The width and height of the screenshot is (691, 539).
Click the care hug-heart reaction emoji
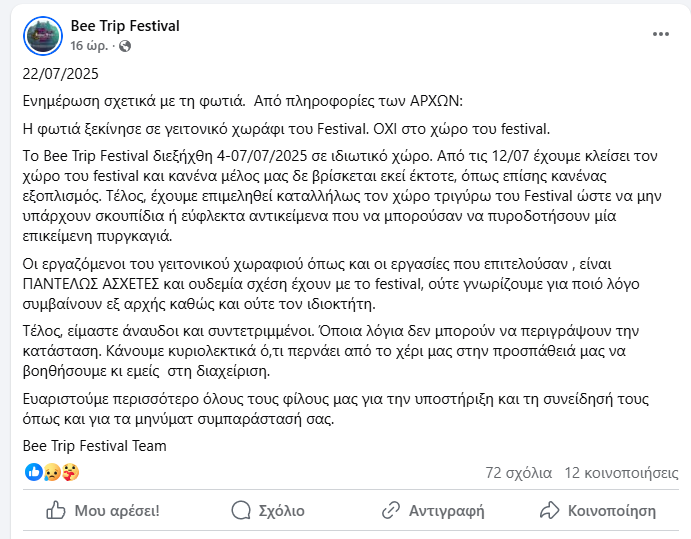coord(70,472)
